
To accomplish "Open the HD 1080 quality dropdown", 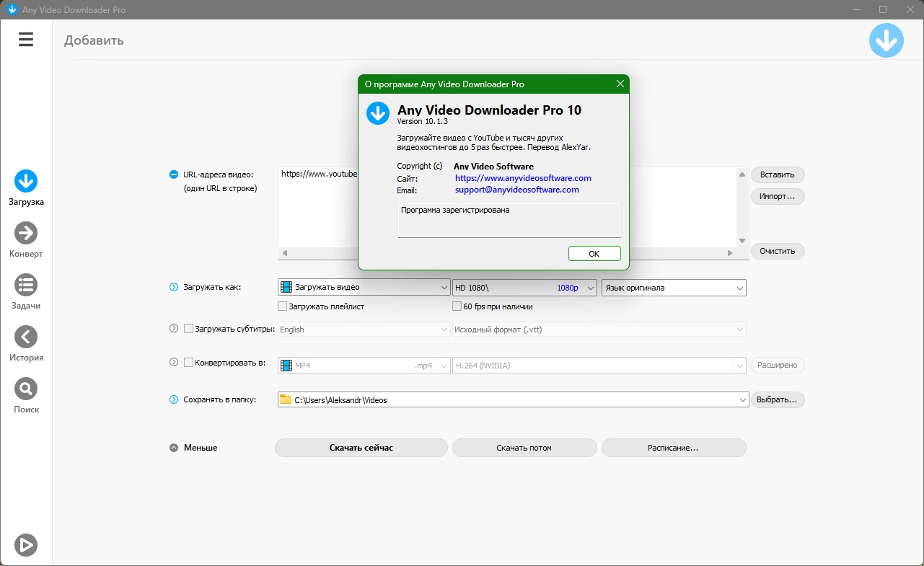I will coord(524,287).
